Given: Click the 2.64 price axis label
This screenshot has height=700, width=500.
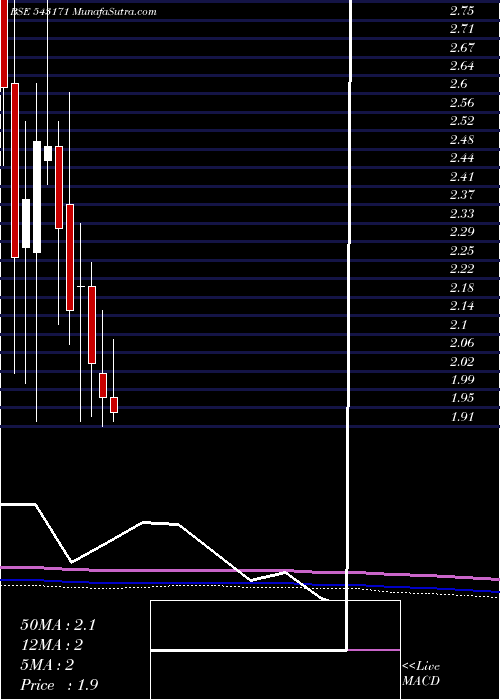Looking at the screenshot, I should (462, 67).
